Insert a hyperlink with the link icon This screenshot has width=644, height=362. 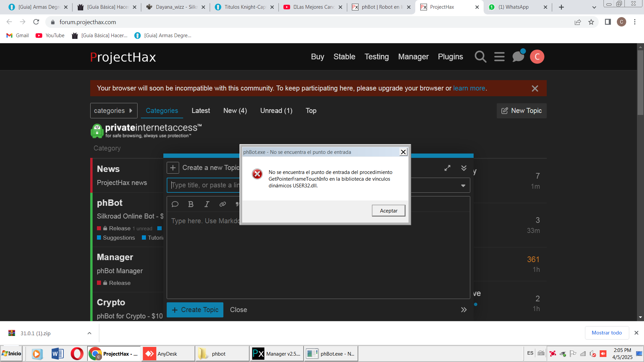click(x=222, y=204)
